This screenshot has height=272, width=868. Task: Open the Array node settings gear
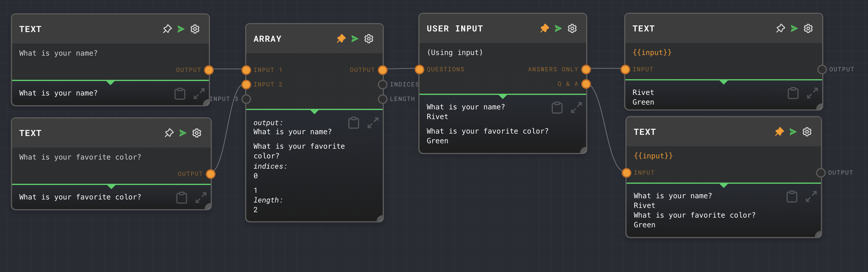[369, 39]
